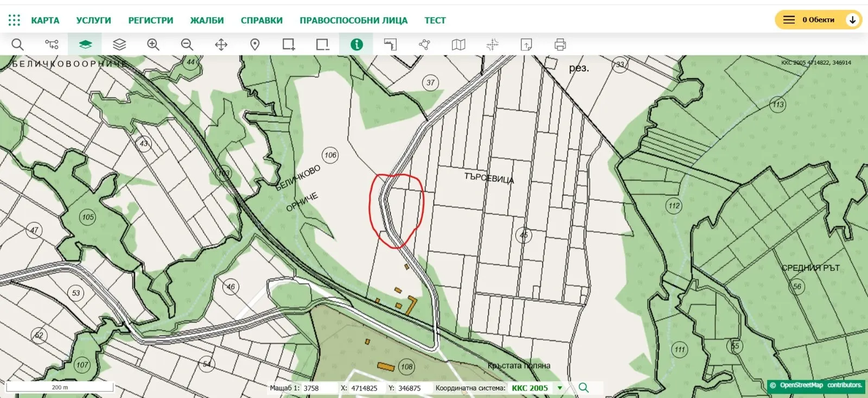Open the ККС 2005 coordinate system dropdown
This screenshot has width=868, height=398.
[560, 388]
